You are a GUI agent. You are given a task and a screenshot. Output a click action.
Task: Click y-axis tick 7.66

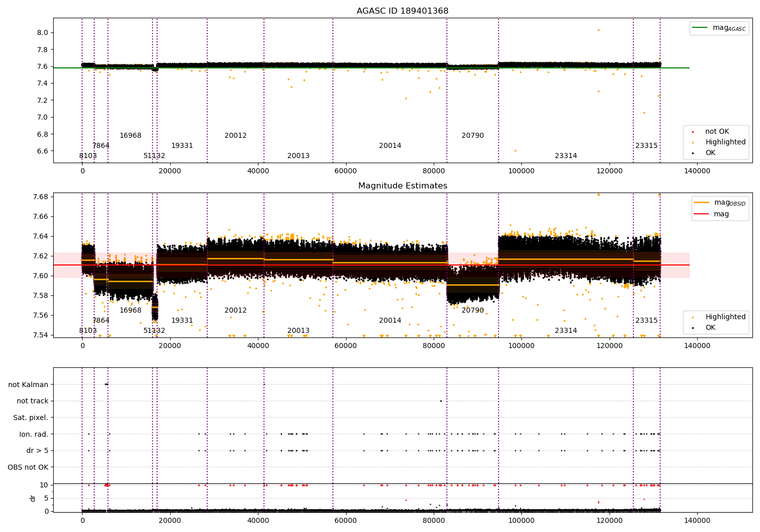pyautogui.click(x=40, y=216)
